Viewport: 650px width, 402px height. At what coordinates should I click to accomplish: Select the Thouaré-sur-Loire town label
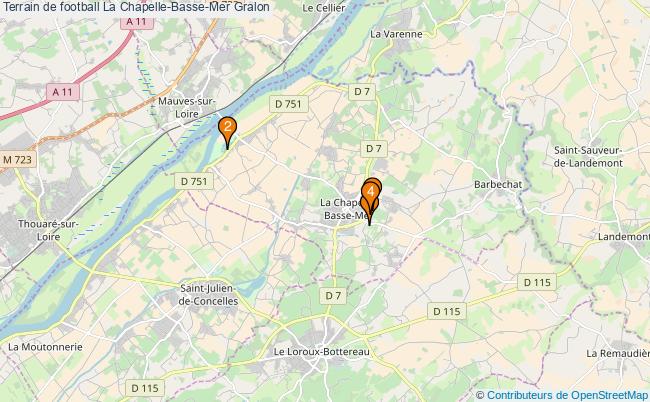tap(48, 230)
